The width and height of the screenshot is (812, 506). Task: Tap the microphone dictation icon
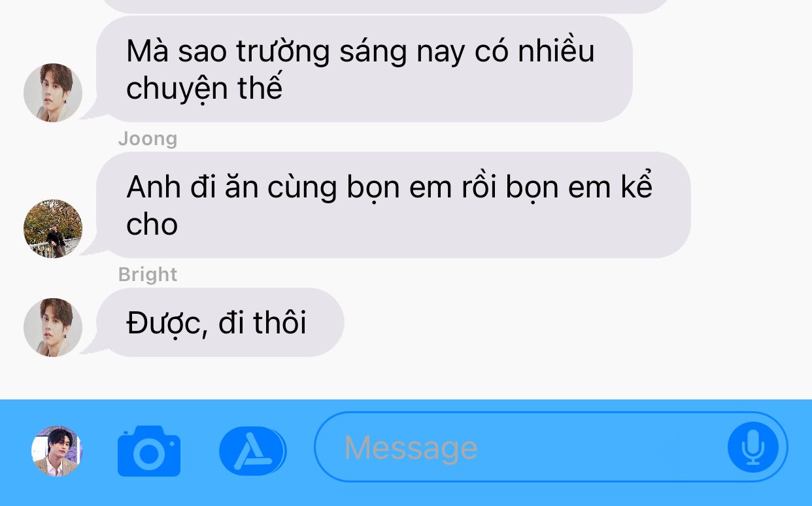[x=753, y=447]
